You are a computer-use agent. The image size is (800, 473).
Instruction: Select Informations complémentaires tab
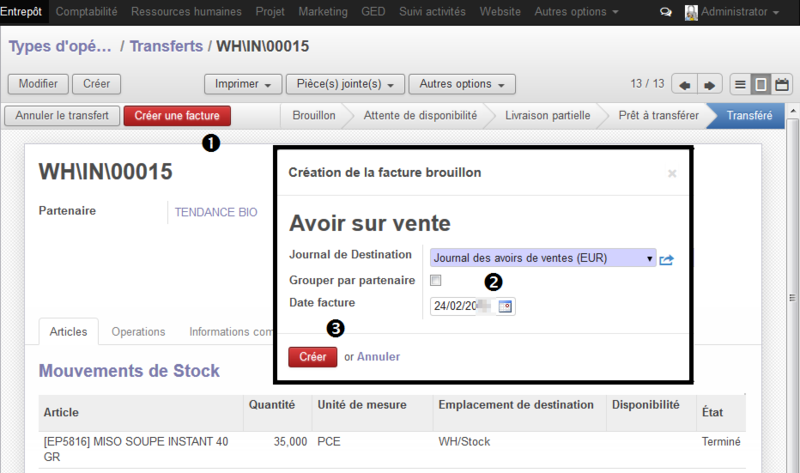click(231, 332)
